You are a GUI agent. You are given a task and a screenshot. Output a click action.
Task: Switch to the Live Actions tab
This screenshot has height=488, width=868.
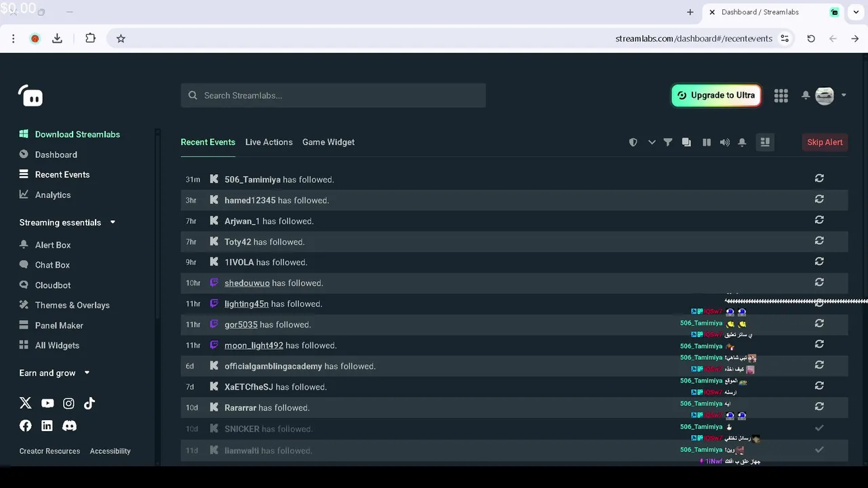click(x=269, y=142)
